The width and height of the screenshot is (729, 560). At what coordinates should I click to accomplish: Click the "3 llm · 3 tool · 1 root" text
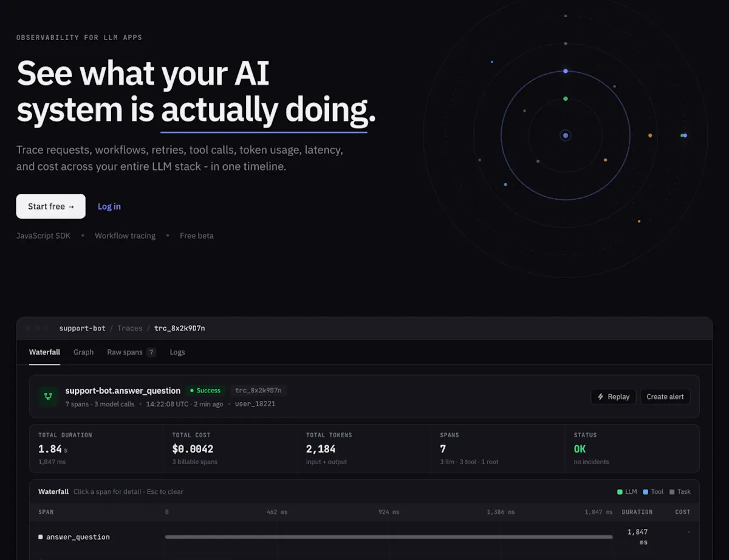click(x=469, y=462)
